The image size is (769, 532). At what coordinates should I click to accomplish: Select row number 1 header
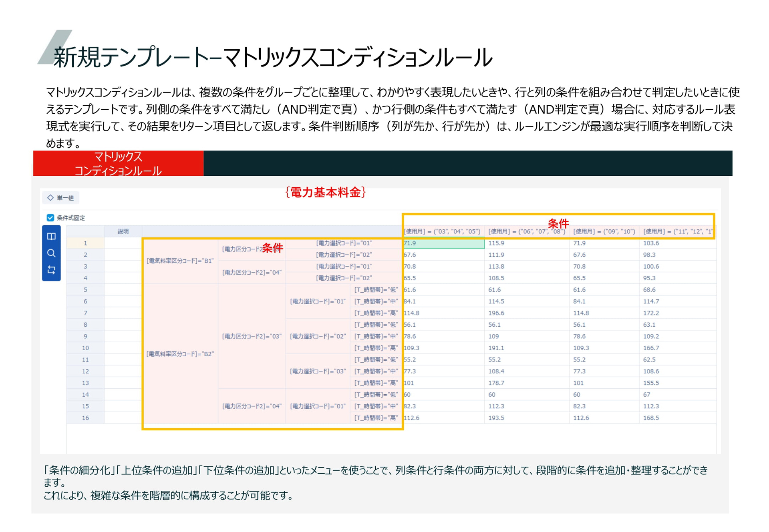(85, 243)
